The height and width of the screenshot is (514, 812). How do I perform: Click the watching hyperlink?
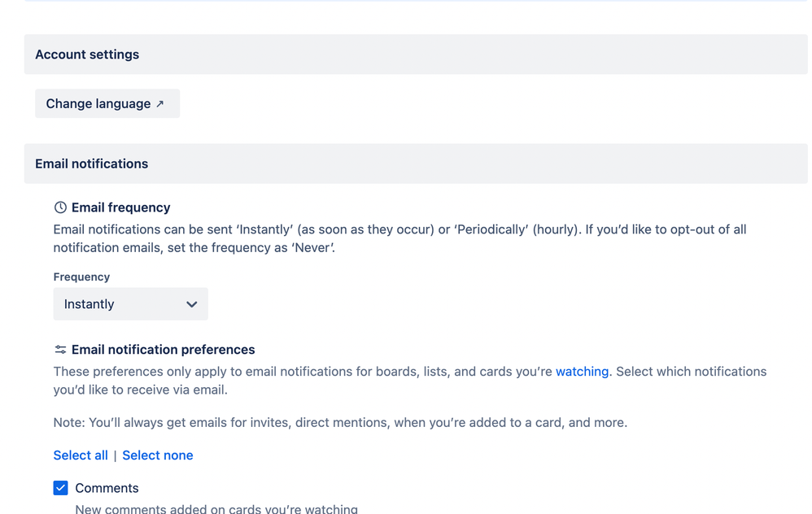[x=582, y=371]
